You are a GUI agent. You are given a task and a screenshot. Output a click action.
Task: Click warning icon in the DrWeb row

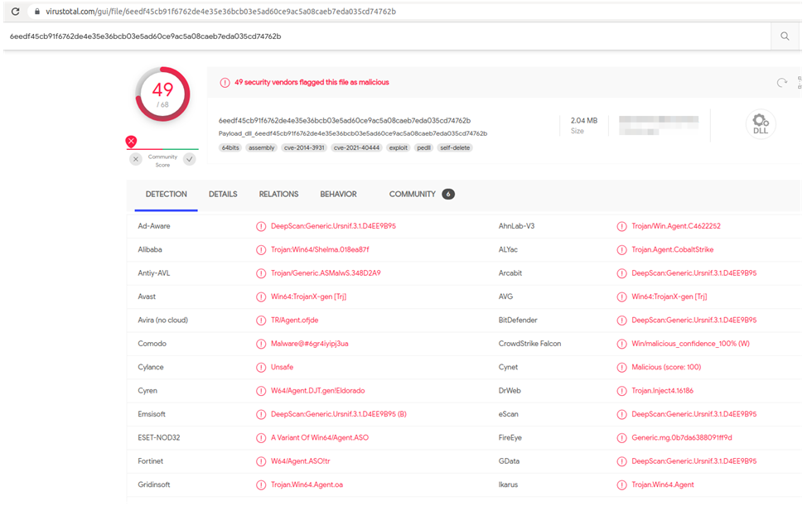(x=621, y=391)
